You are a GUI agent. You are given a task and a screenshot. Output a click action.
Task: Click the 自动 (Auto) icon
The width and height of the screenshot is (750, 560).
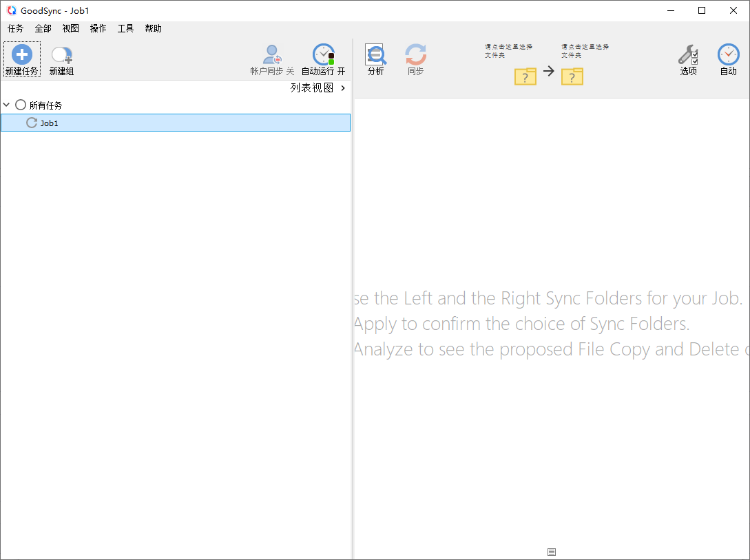(728, 54)
